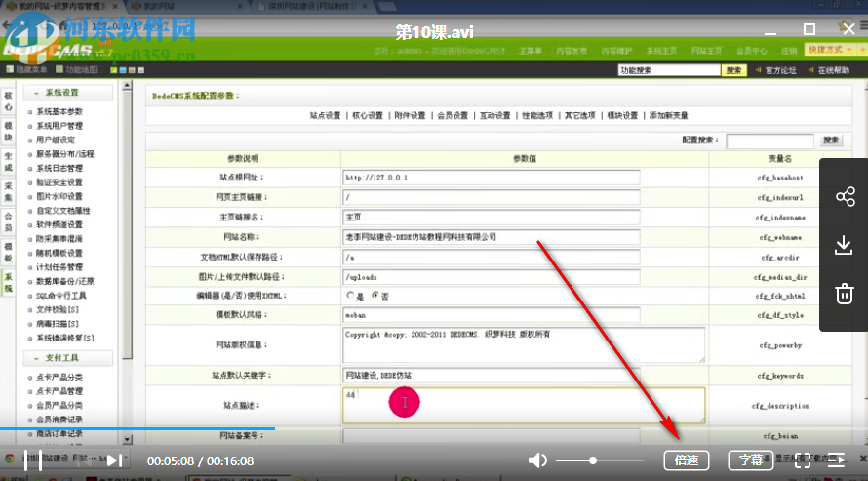The width and height of the screenshot is (868, 481).
Task: Click the download icon in side panel
Action: (x=844, y=245)
